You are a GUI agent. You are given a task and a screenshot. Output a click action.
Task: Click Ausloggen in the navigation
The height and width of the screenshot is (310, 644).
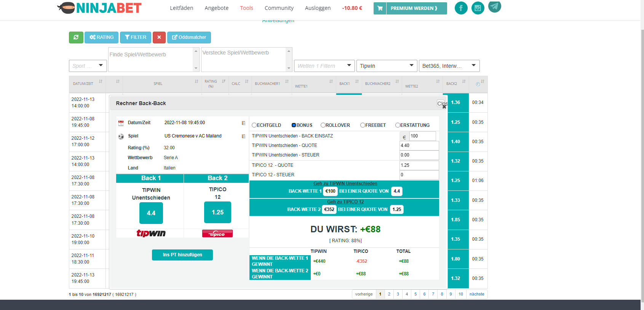318,8
